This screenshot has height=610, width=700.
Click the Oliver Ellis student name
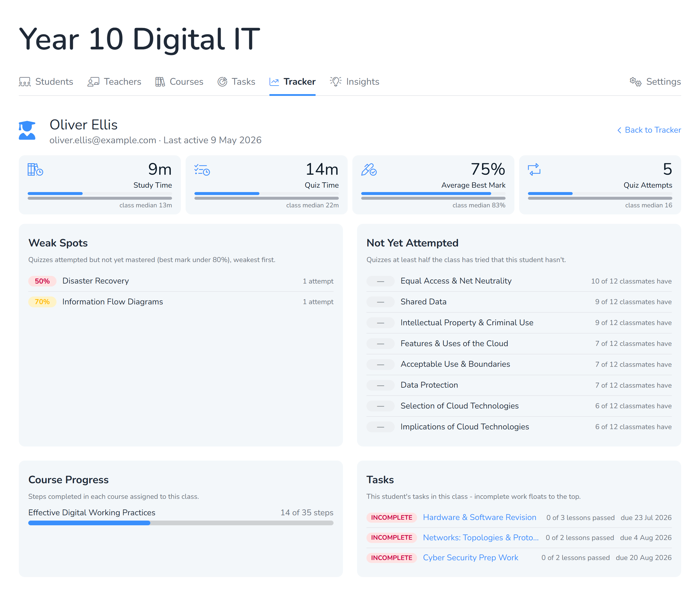(84, 125)
